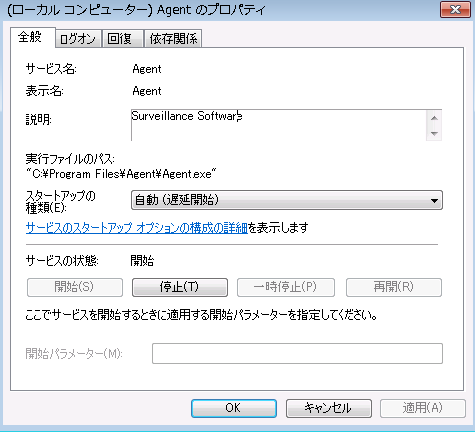Confirm the dialog with OK
The image size is (475, 432).
pos(234,408)
